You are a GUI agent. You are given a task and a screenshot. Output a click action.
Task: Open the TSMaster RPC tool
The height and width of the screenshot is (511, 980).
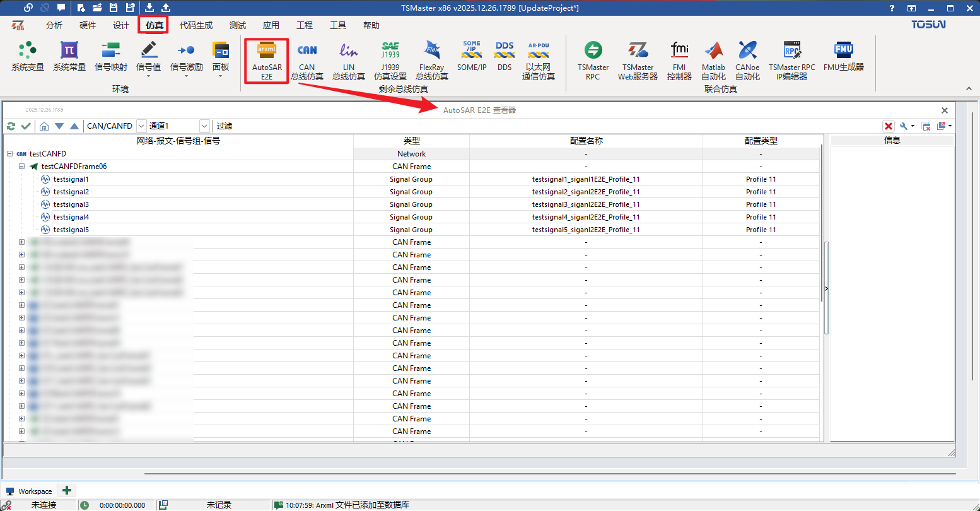coord(593,61)
